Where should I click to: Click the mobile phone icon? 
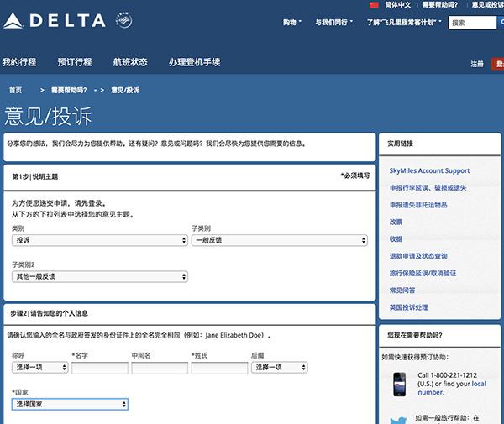pos(400,382)
